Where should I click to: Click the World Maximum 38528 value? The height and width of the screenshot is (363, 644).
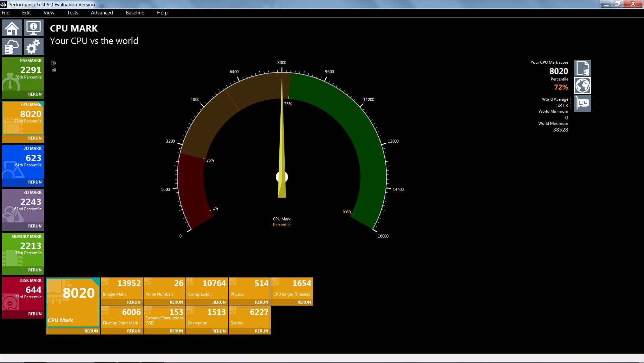click(560, 130)
